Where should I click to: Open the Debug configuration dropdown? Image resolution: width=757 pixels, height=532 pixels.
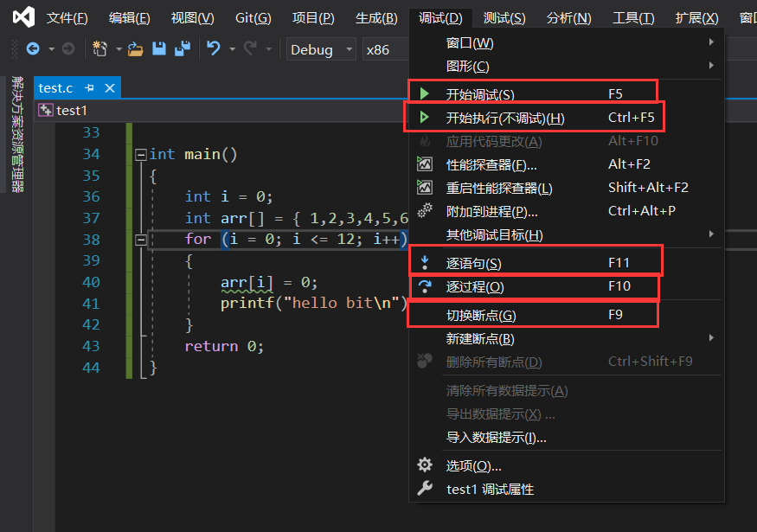[x=321, y=49]
